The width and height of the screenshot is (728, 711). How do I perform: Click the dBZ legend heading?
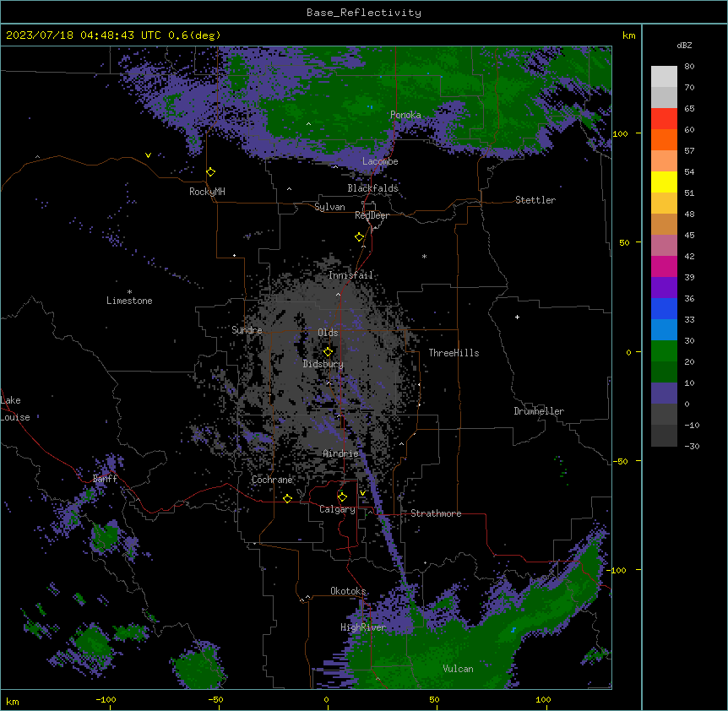684,46
